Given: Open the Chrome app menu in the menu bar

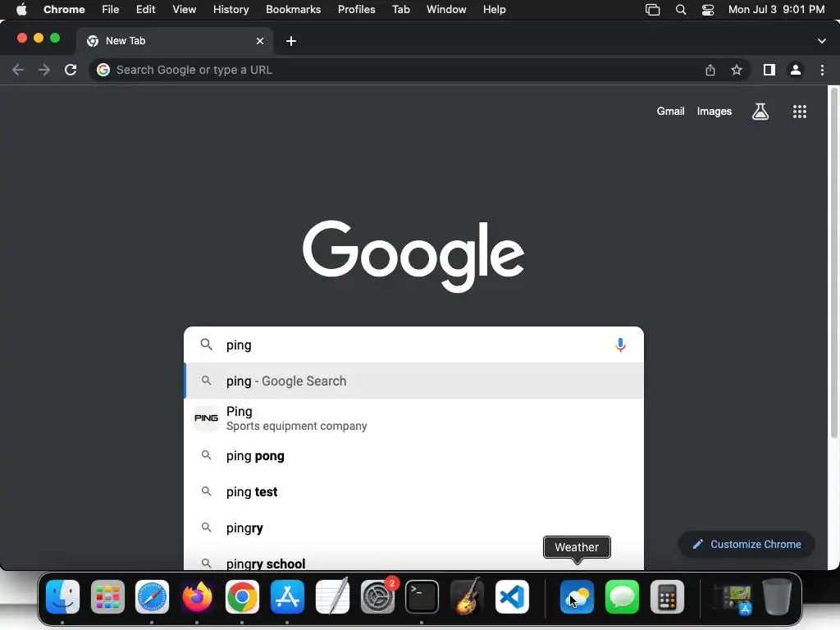Looking at the screenshot, I should pos(64,10).
